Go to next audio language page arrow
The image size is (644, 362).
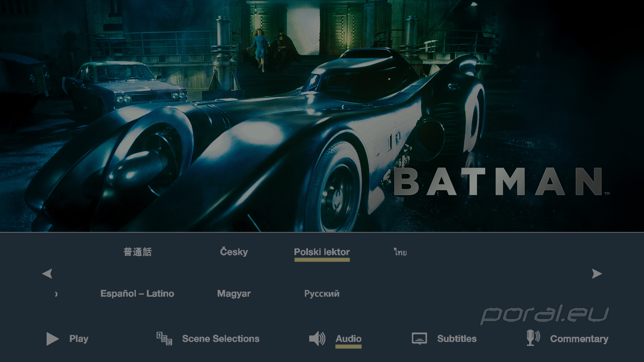[x=597, y=274]
